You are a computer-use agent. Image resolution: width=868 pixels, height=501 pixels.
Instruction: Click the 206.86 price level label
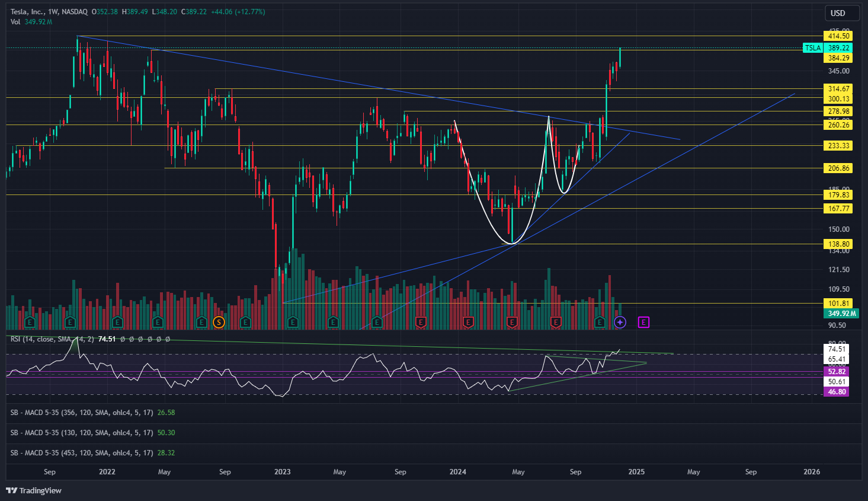click(838, 168)
